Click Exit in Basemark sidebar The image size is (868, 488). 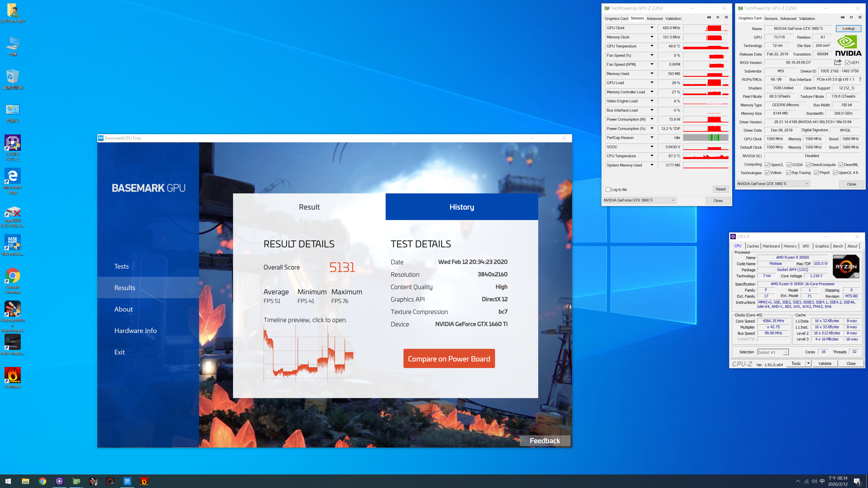120,352
